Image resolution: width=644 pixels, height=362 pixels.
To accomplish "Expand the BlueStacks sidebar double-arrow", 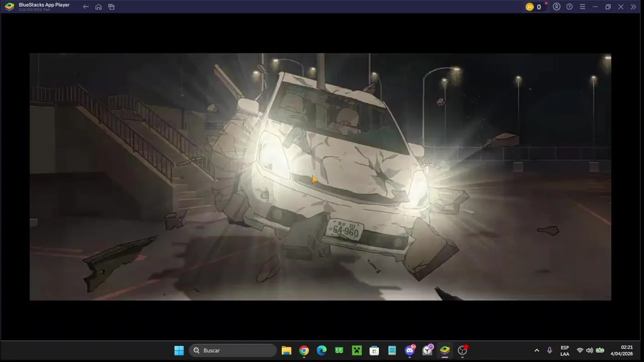I will pyautogui.click(x=633, y=7).
